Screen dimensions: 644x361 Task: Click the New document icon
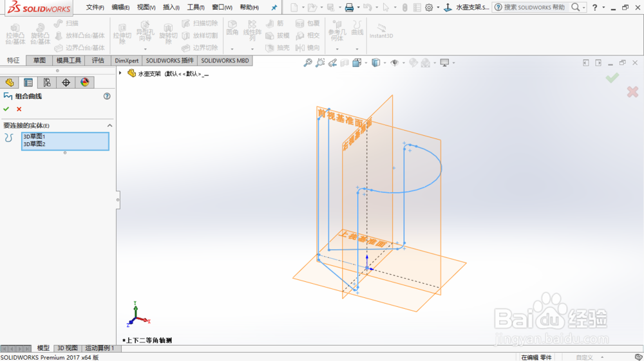[294, 7]
